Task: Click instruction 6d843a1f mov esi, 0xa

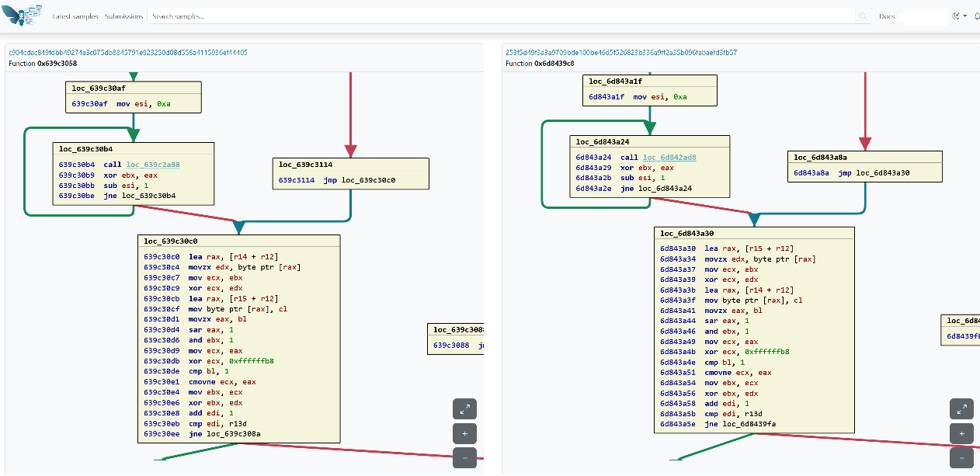Action: (638, 97)
